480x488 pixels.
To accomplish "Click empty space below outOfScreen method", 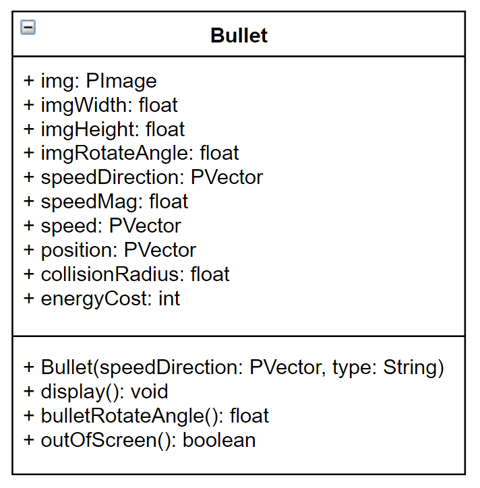I will point(239,462).
